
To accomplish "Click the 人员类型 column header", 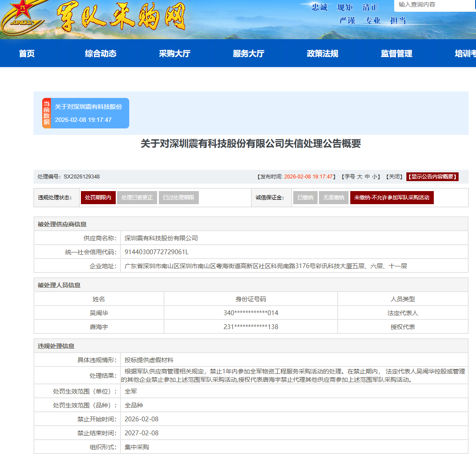I will tap(402, 299).
